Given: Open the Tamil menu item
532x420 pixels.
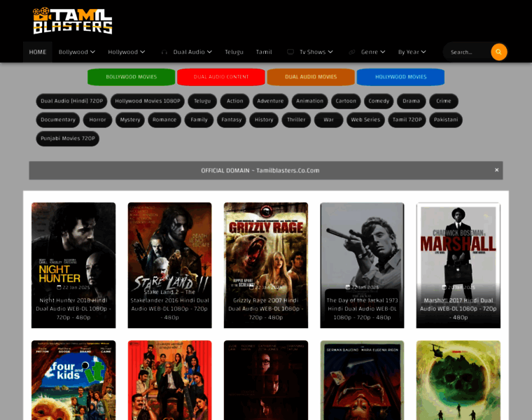Looking at the screenshot, I should [264, 52].
